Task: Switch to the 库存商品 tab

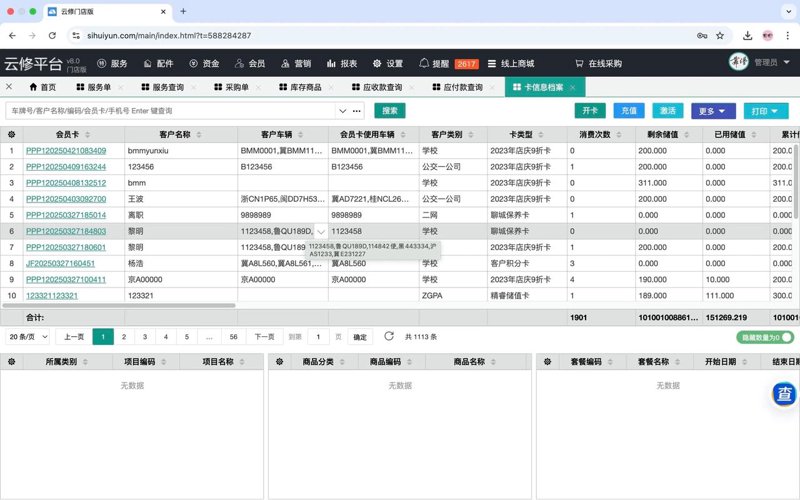Action: 301,87
